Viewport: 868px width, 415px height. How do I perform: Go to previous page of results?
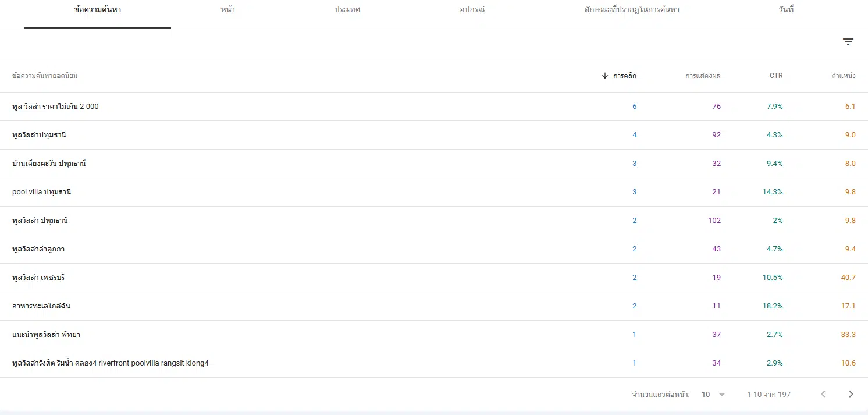pyautogui.click(x=823, y=394)
